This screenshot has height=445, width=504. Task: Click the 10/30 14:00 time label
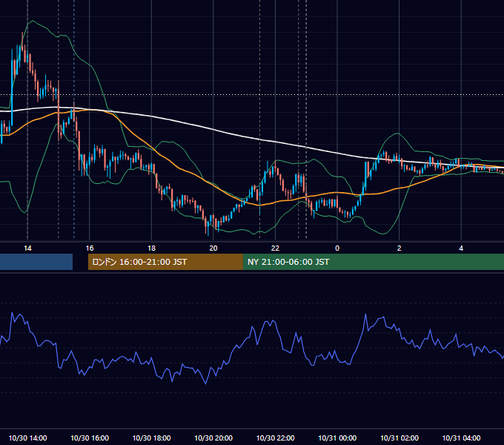click(27, 438)
